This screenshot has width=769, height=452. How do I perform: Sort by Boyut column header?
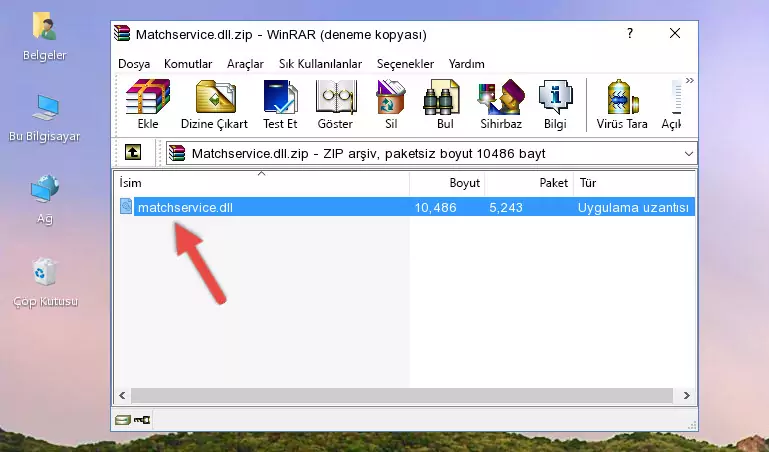tap(447, 182)
